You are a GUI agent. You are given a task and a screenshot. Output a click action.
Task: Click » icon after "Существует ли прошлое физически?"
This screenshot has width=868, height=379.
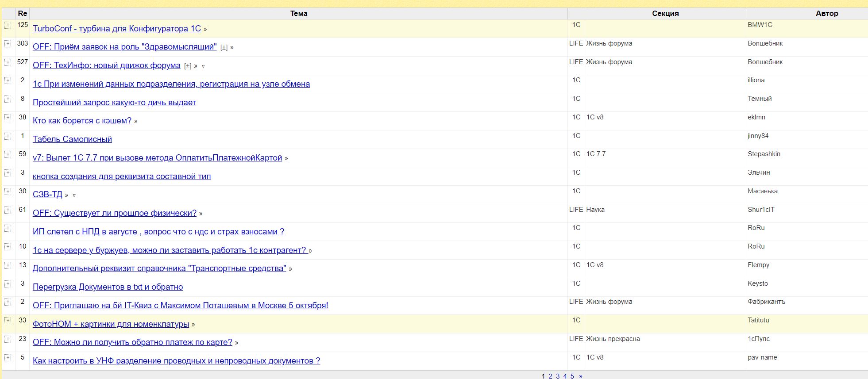(x=201, y=214)
